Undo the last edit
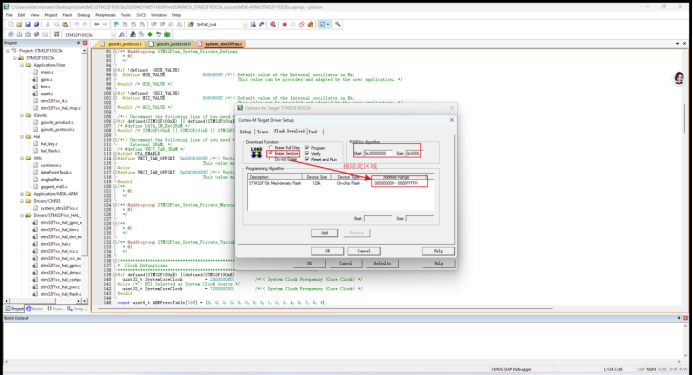 pyautogui.click(x=76, y=24)
